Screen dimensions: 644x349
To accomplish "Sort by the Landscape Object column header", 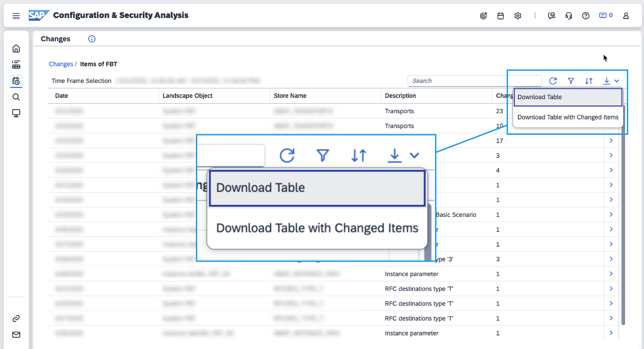I will [188, 96].
